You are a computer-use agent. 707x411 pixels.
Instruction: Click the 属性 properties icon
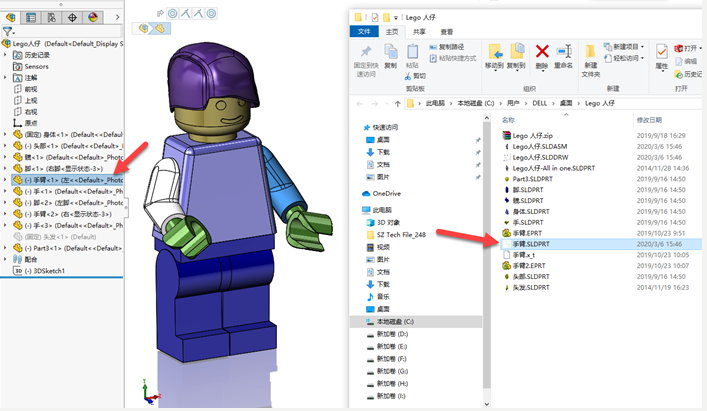pyautogui.click(x=661, y=52)
